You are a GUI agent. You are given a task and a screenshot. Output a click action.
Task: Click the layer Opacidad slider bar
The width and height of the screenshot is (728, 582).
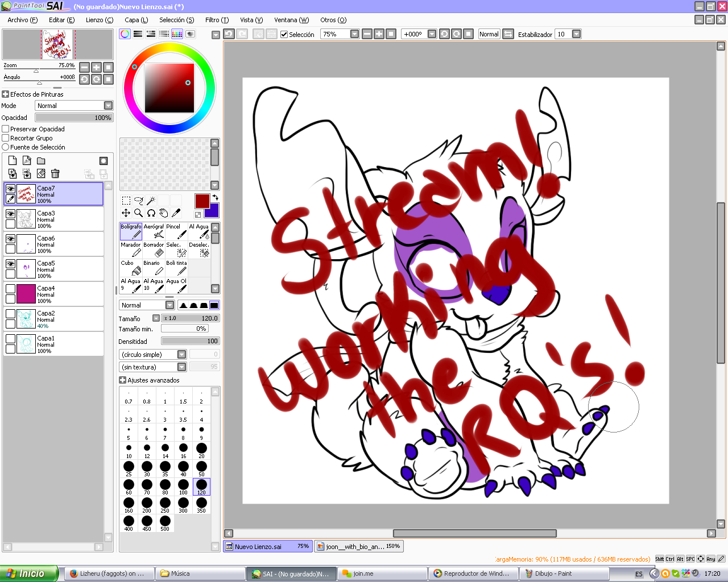pyautogui.click(x=74, y=118)
